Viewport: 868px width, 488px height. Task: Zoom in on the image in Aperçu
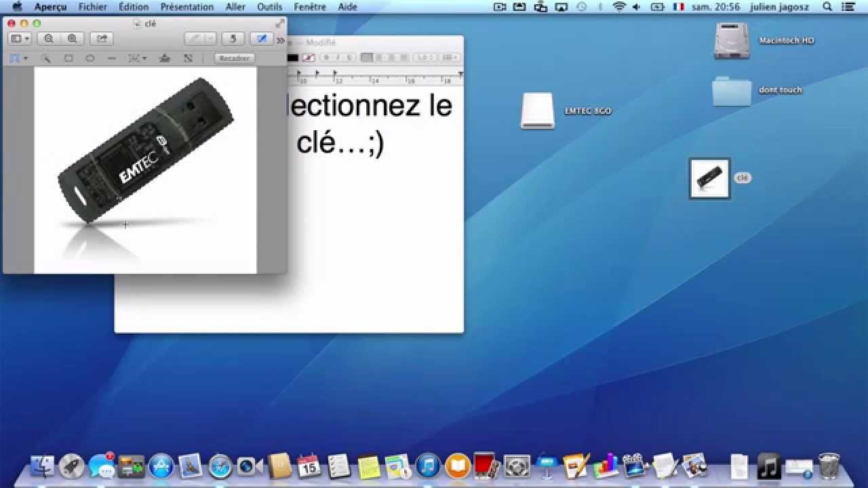[72, 39]
